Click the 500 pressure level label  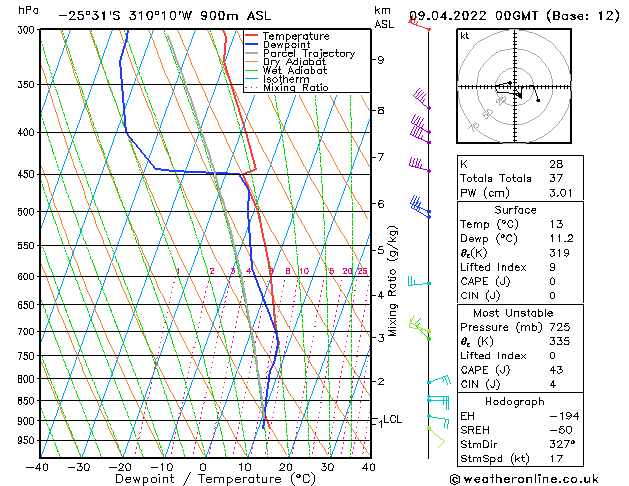coord(28,212)
